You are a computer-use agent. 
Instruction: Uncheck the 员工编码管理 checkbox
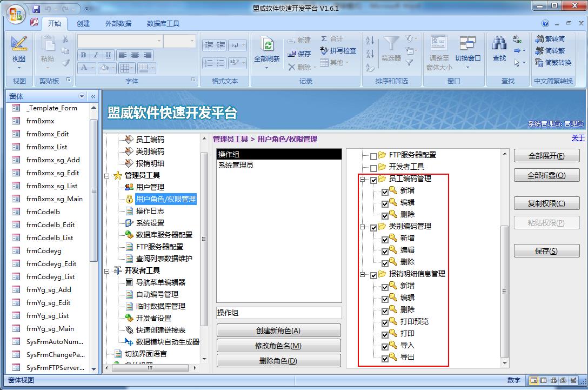pyautogui.click(x=373, y=180)
